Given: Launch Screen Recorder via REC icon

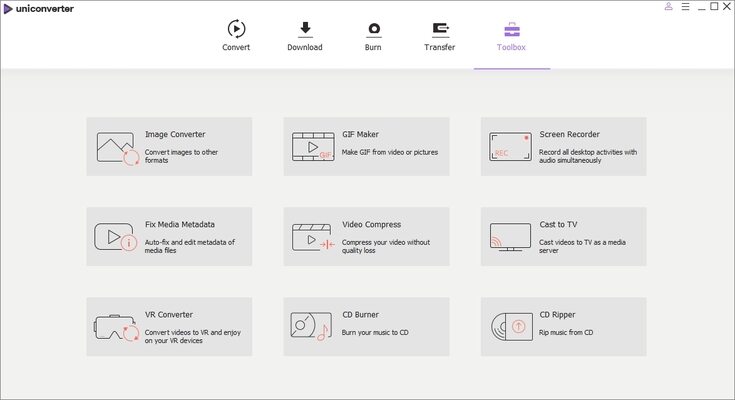Looking at the screenshot, I should [510, 146].
